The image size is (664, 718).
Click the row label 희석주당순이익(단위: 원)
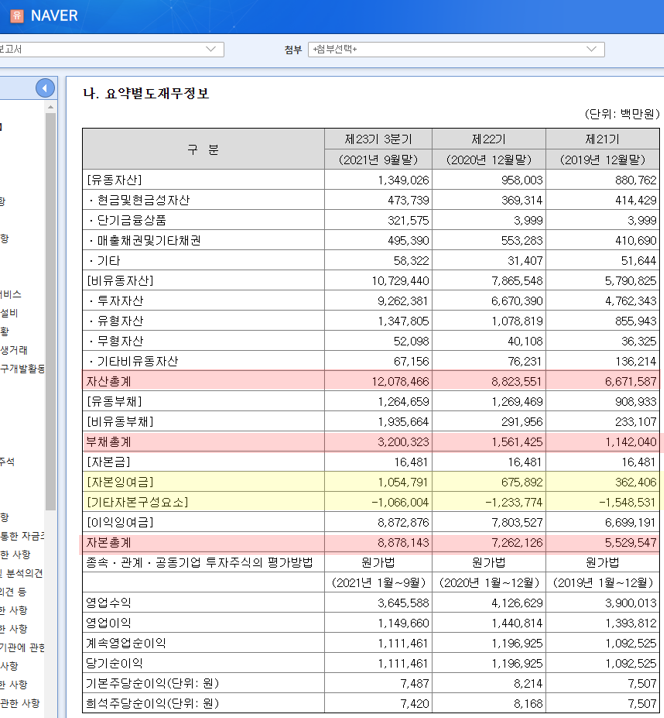[152, 704]
